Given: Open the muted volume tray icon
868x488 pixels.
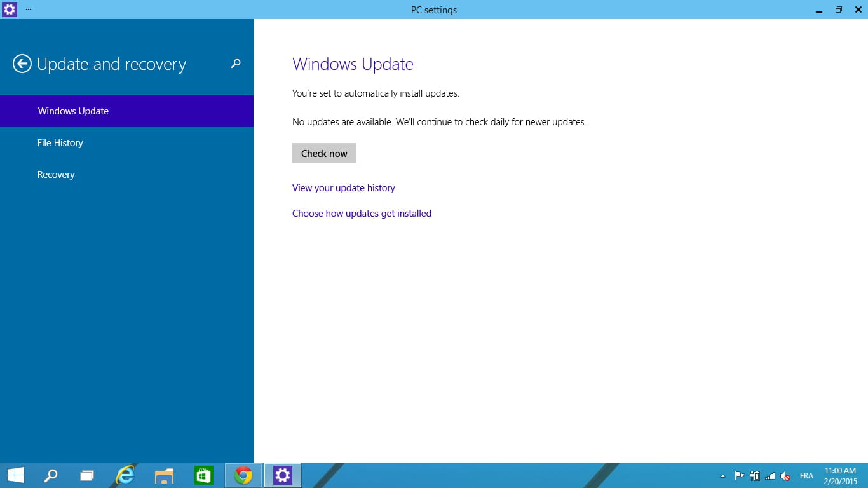Looking at the screenshot, I should (x=786, y=475).
